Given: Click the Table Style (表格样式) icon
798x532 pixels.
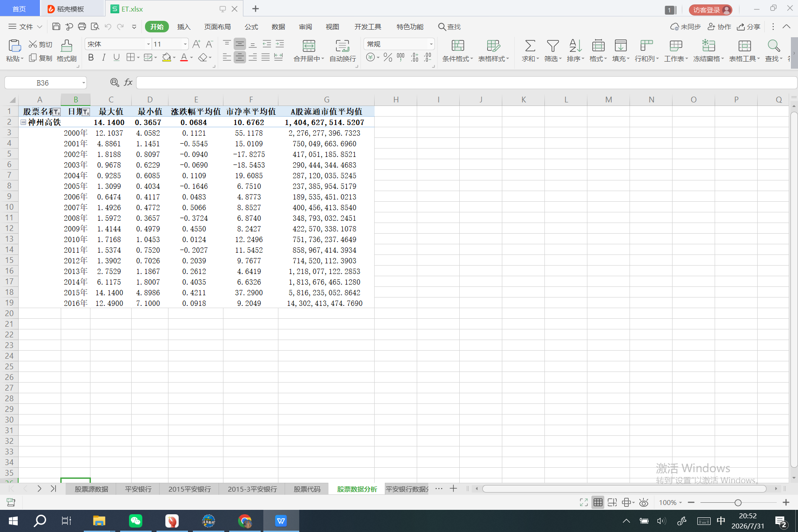Looking at the screenshot, I should [493, 46].
